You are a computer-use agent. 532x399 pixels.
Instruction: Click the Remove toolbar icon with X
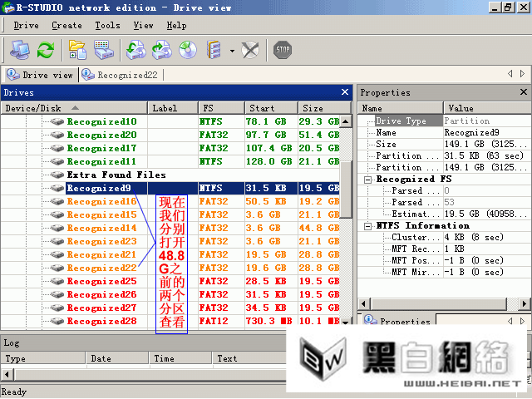click(250, 51)
